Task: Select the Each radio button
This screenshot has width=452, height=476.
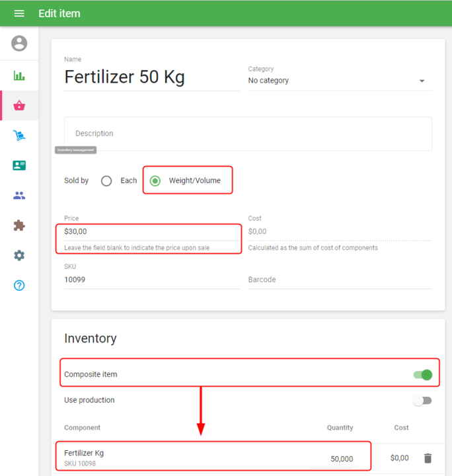Action: point(106,181)
